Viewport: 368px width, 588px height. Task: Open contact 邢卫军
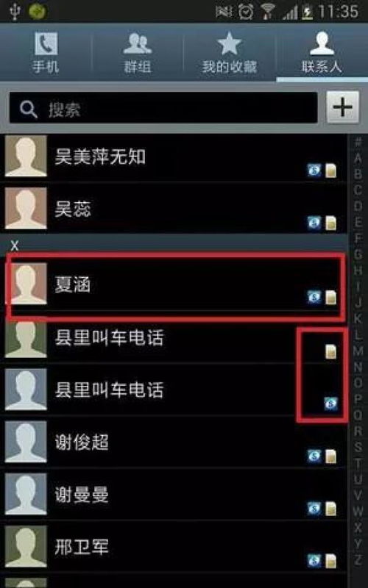[174, 547]
